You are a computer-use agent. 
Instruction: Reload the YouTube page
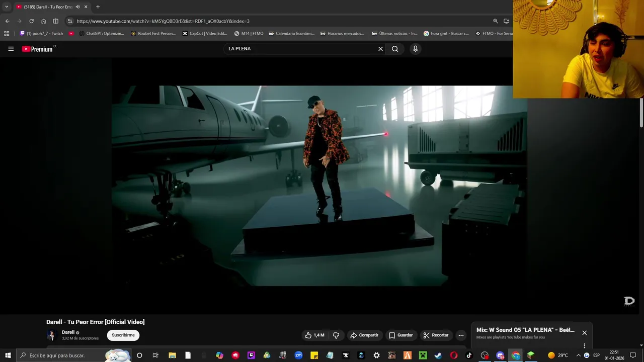click(x=31, y=21)
